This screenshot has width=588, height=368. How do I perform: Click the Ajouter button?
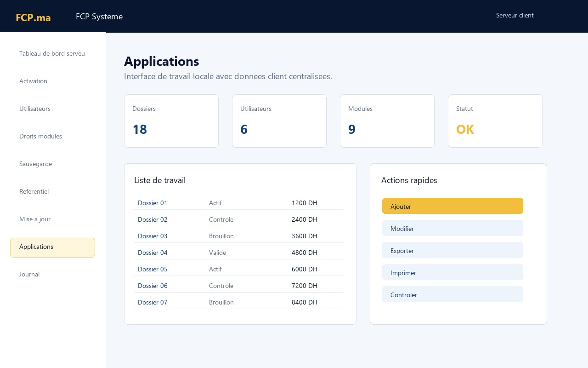coord(452,206)
